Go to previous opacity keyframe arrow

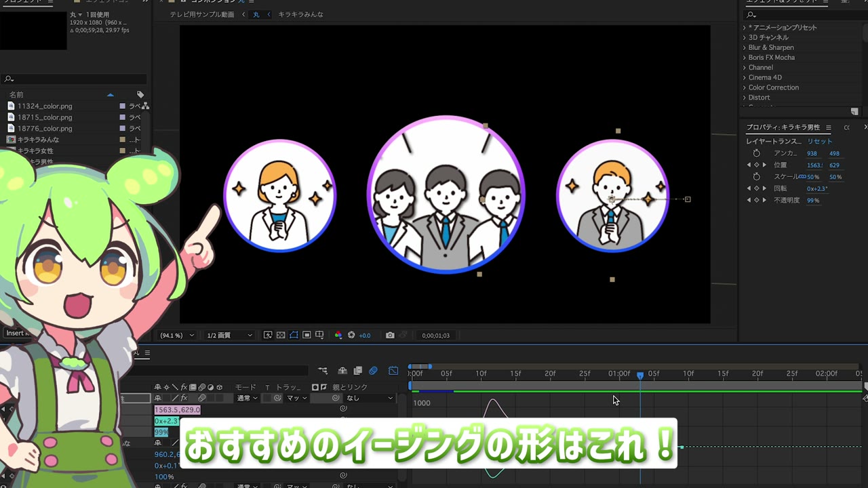749,200
